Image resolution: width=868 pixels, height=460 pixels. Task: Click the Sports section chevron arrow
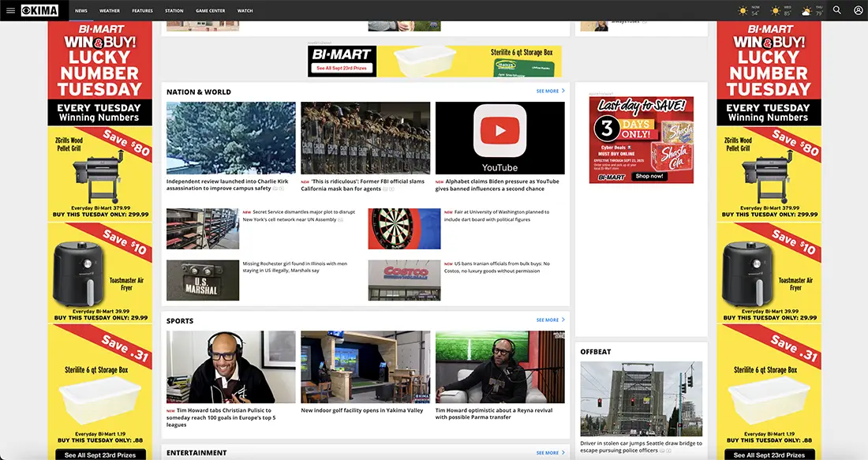563,320
